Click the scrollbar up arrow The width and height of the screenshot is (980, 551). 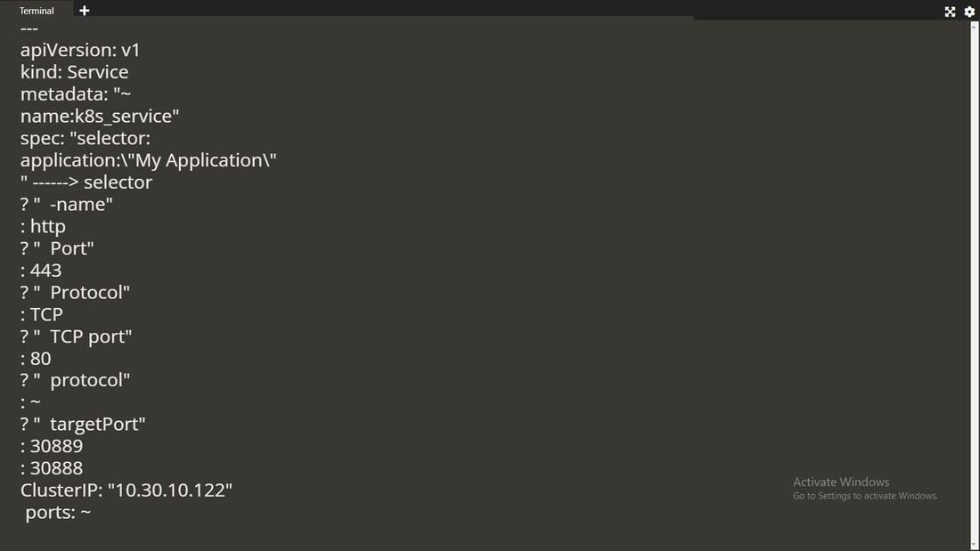click(x=974, y=24)
